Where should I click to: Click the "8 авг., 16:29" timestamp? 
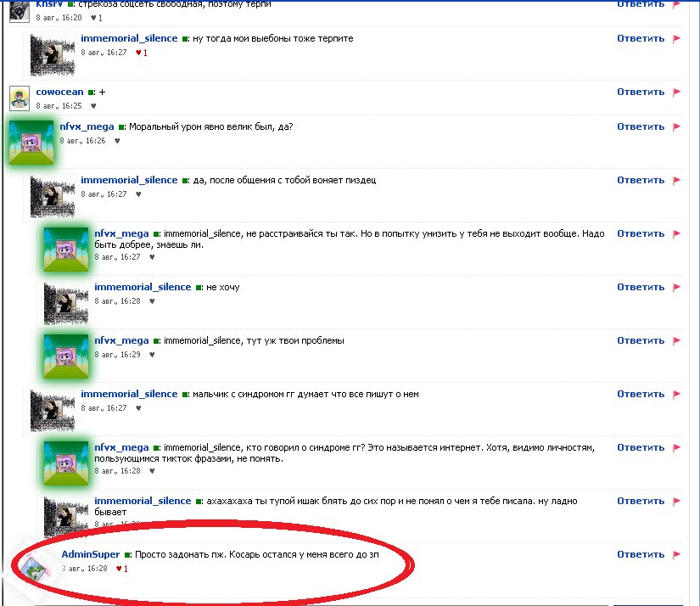point(117,355)
